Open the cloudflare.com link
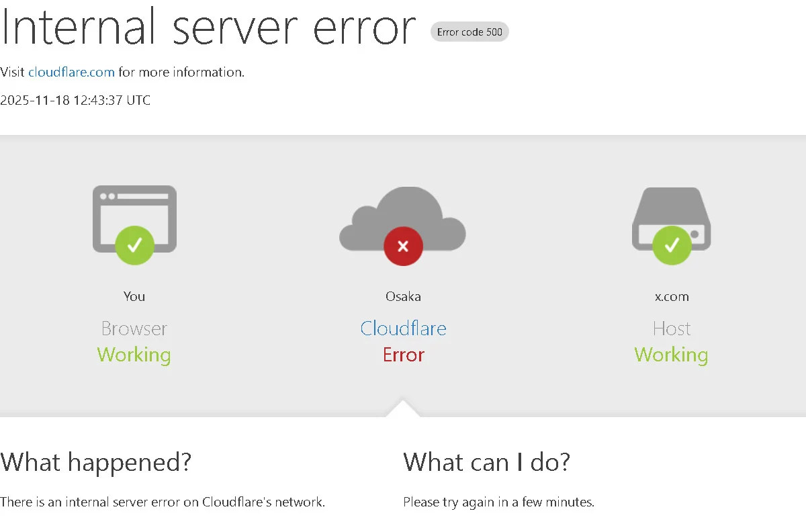 71,72
